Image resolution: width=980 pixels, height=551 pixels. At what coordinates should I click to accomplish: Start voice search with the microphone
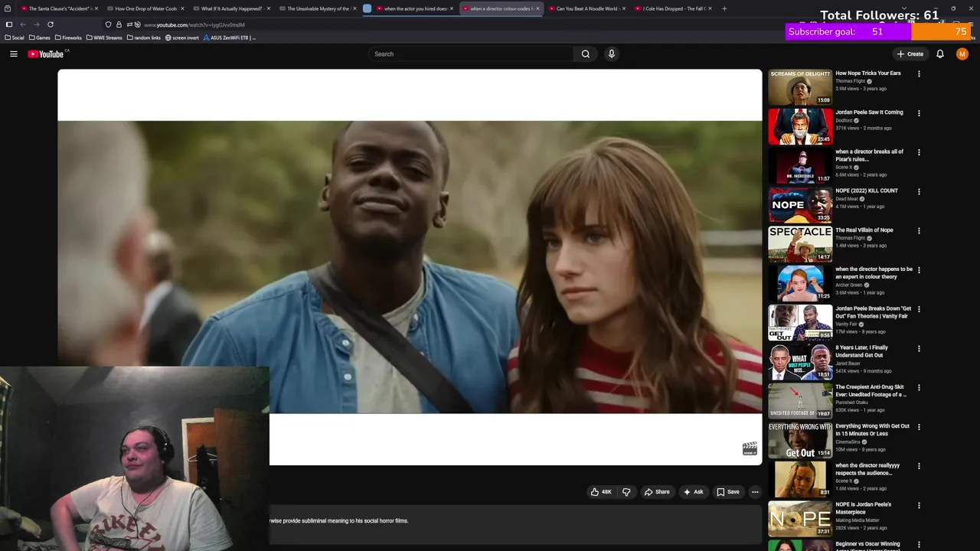click(611, 54)
